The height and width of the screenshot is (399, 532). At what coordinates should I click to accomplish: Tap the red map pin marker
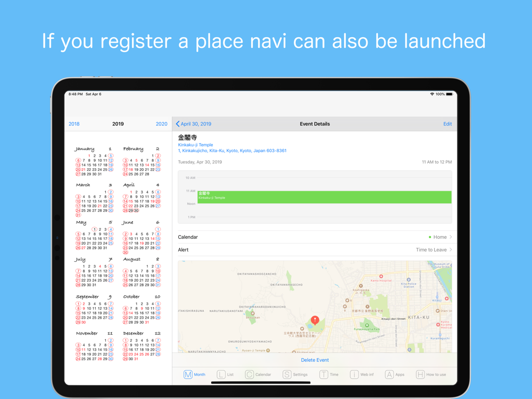click(x=315, y=320)
